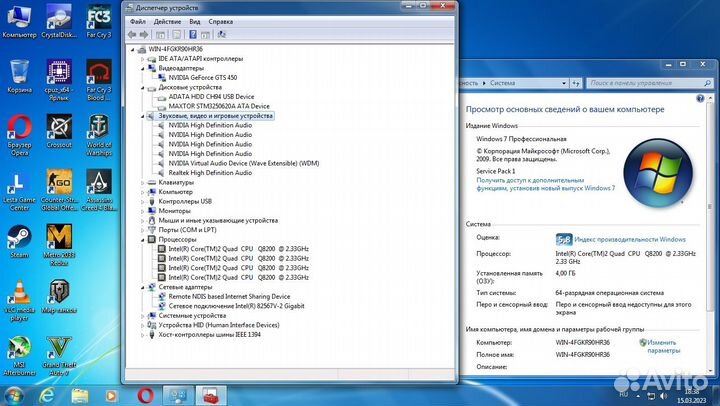Expand the Клавиатуры device category

tap(143, 183)
